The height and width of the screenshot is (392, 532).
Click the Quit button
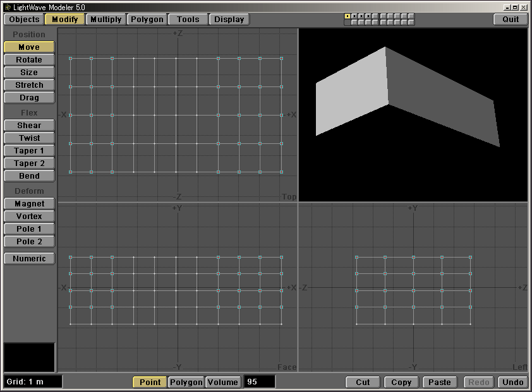click(511, 20)
